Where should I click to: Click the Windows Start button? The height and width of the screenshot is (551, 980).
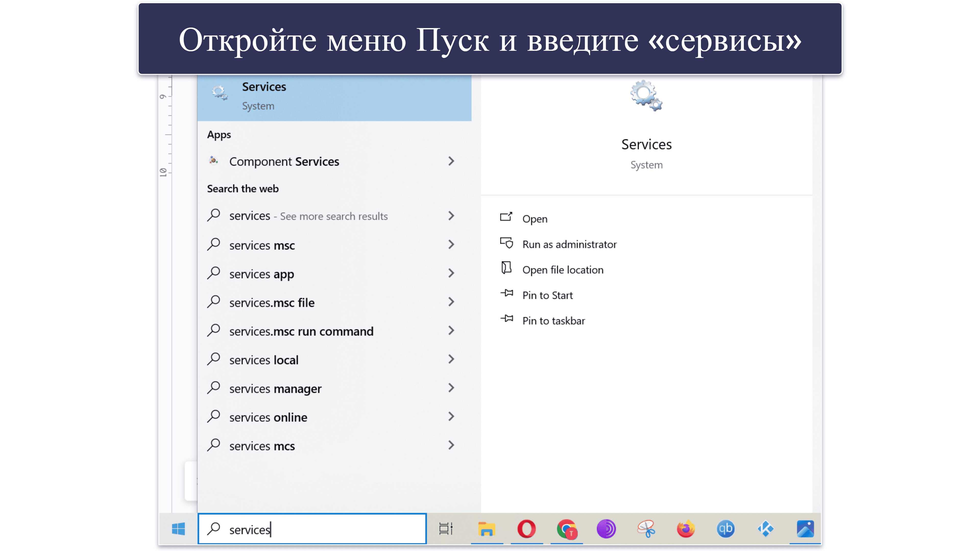pos(178,529)
